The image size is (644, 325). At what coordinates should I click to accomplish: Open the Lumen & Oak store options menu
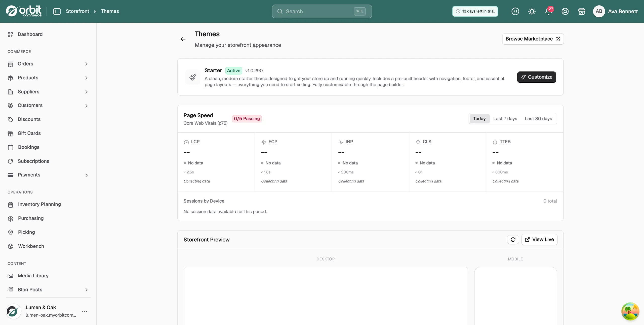tap(85, 312)
